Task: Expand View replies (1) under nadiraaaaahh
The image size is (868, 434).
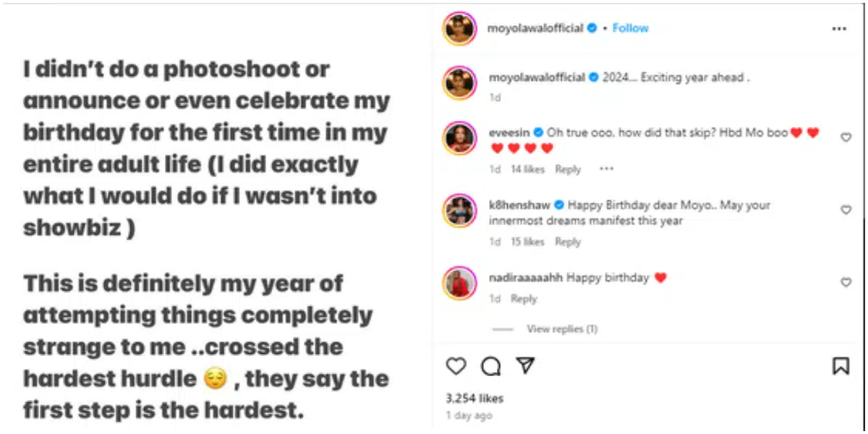Action: pos(562,329)
